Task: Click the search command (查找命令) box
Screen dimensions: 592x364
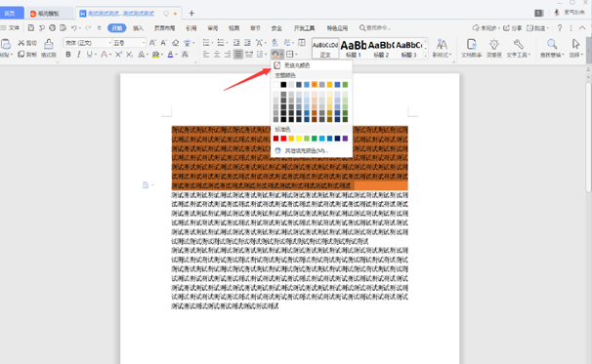Action: pos(375,28)
